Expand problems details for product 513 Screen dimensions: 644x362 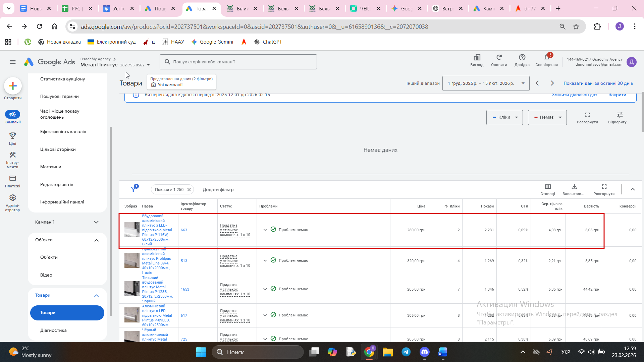265,261
